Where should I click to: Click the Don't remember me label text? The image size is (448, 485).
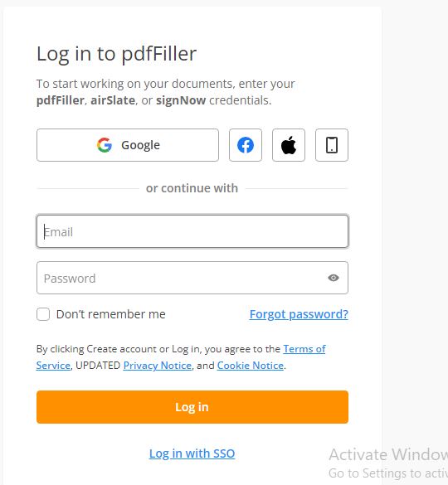(111, 314)
